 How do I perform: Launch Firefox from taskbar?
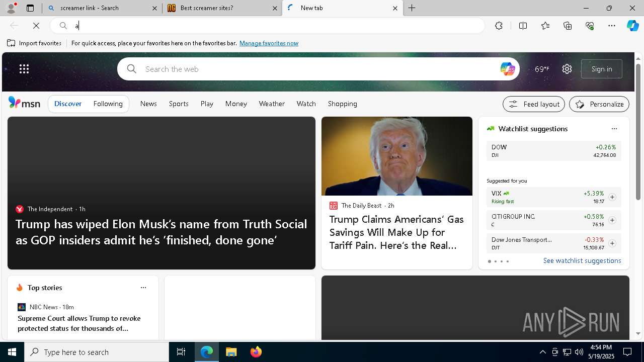[x=256, y=352]
